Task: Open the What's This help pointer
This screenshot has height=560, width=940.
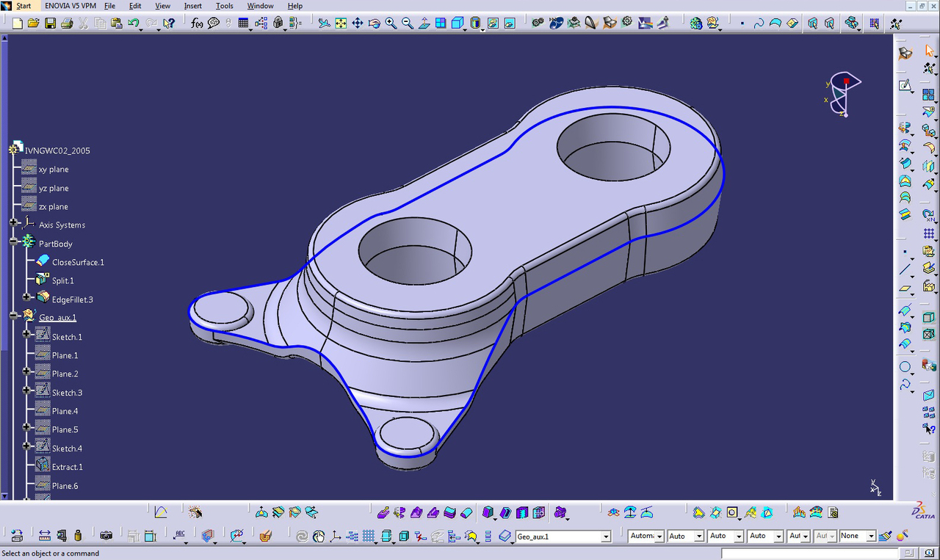Action: point(170,23)
